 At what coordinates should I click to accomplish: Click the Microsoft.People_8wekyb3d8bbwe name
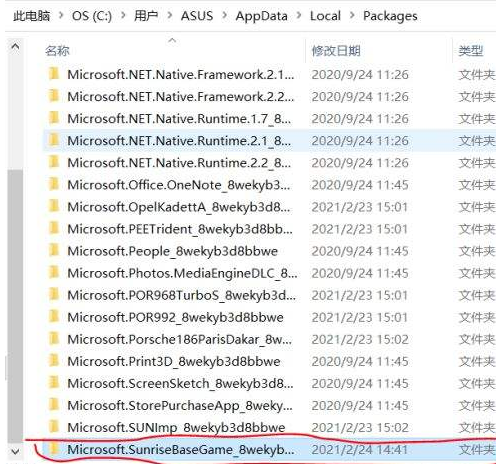coord(172,251)
